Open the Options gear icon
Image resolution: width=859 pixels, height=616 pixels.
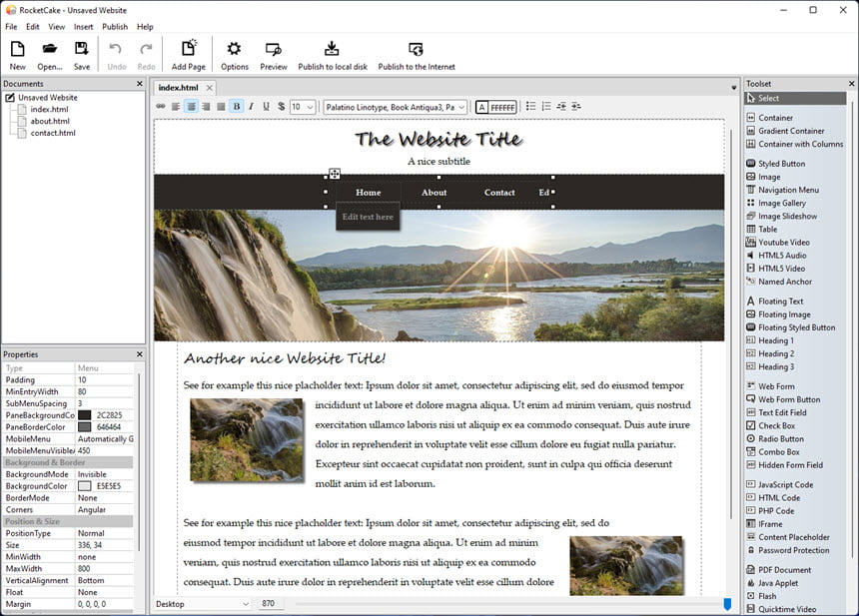[235, 55]
